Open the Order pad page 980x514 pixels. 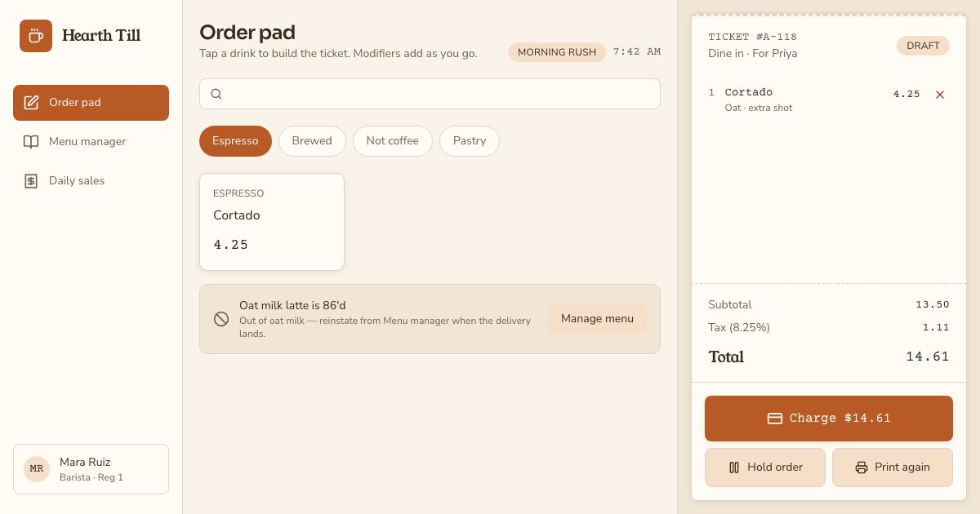[91, 103]
